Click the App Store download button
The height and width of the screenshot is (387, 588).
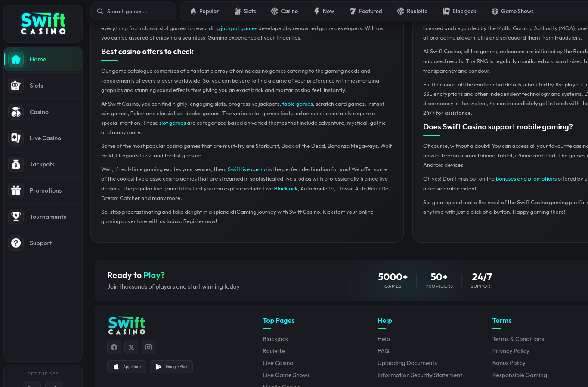(x=127, y=367)
